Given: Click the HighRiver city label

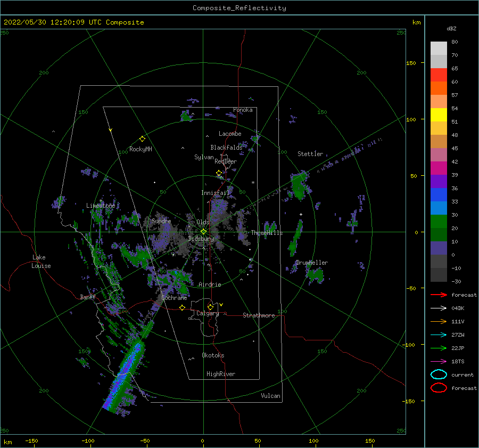Looking at the screenshot, I should click(221, 374).
